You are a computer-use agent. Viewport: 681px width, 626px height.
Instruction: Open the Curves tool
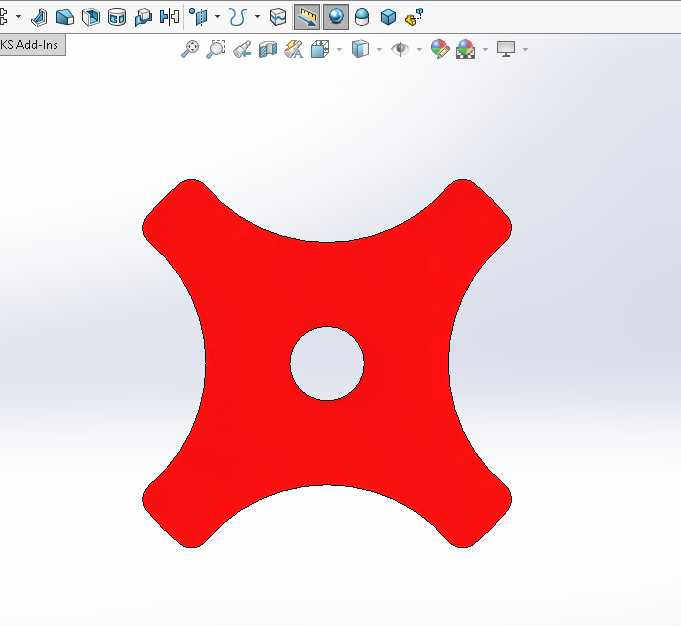238,17
